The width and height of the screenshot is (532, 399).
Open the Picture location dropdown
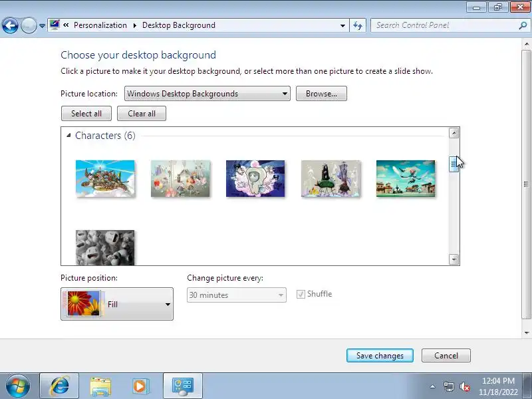pos(207,93)
